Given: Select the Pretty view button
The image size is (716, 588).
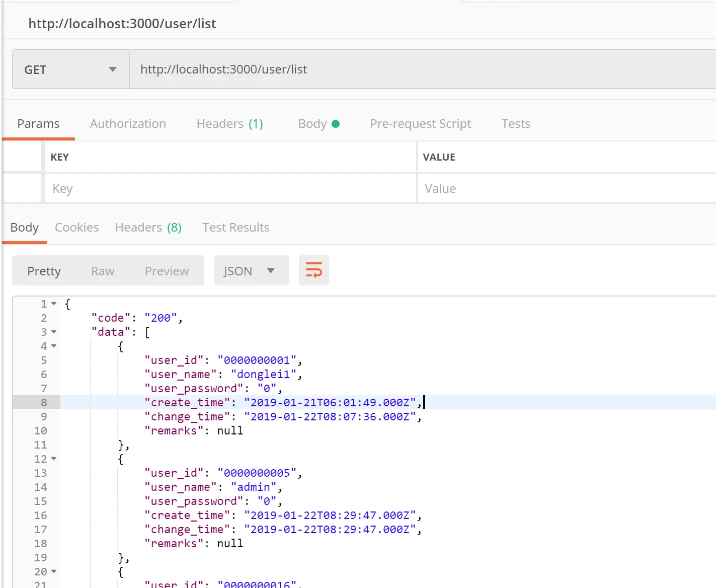Looking at the screenshot, I should 44,271.
